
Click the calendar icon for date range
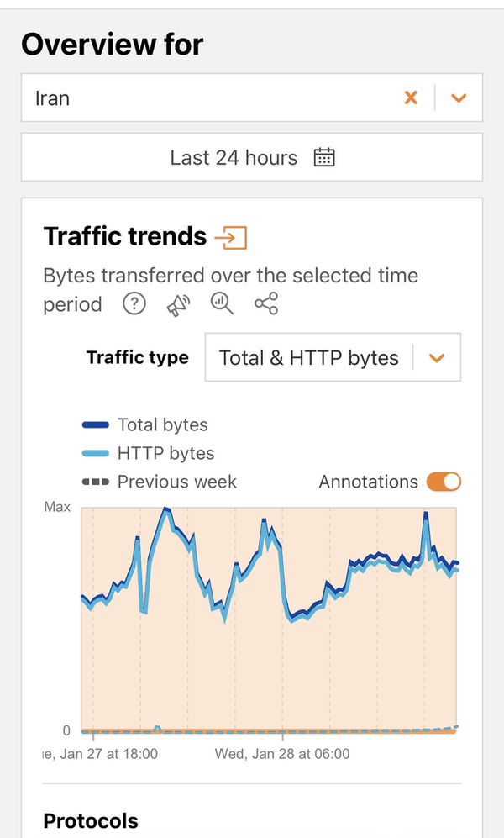point(324,157)
